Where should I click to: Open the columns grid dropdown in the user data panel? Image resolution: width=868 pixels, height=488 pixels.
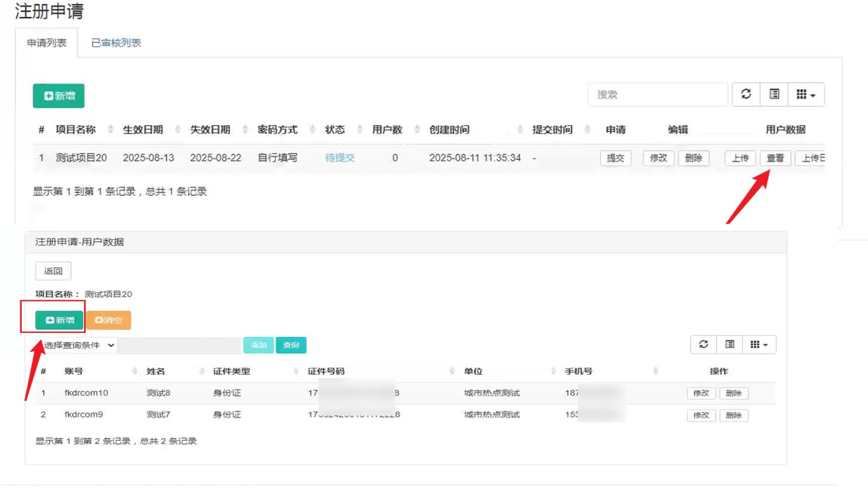(x=759, y=344)
